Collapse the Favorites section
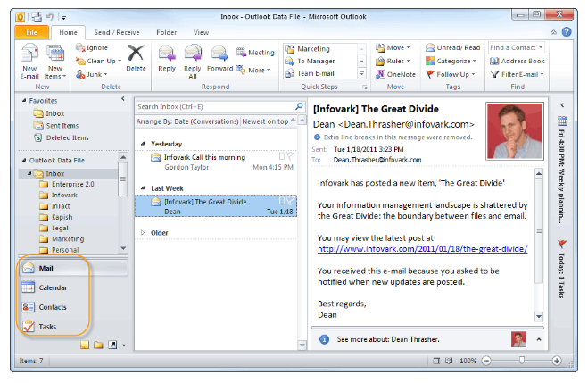 pyautogui.click(x=24, y=101)
